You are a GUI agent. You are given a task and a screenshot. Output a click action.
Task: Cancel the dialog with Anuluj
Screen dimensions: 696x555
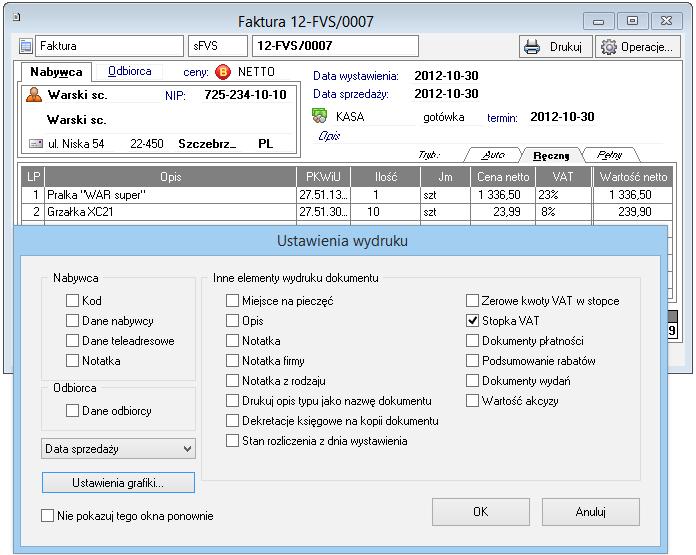pos(591,512)
